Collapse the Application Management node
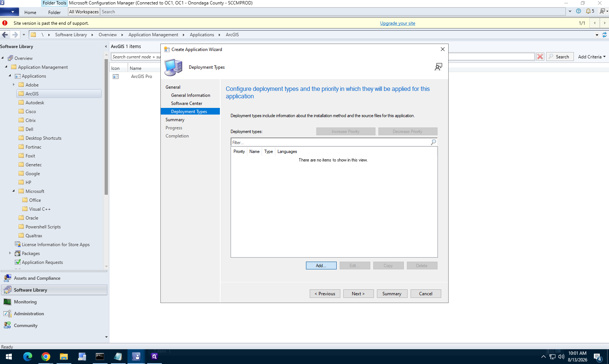The height and width of the screenshot is (364, 609). [x=6, y=67]
